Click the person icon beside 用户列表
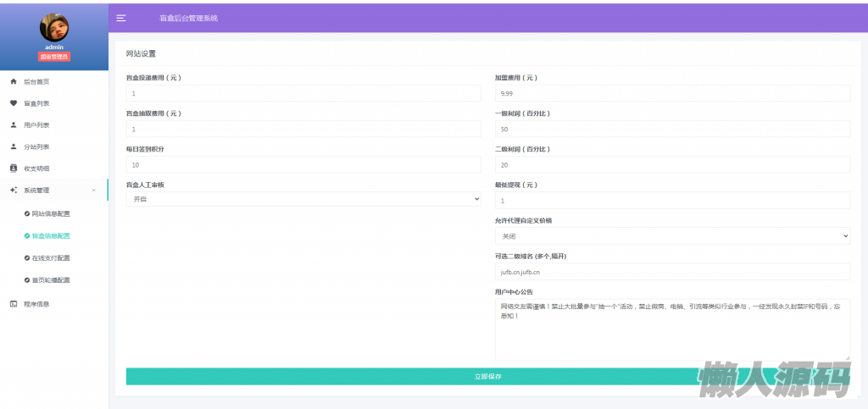 click(14, 125)
